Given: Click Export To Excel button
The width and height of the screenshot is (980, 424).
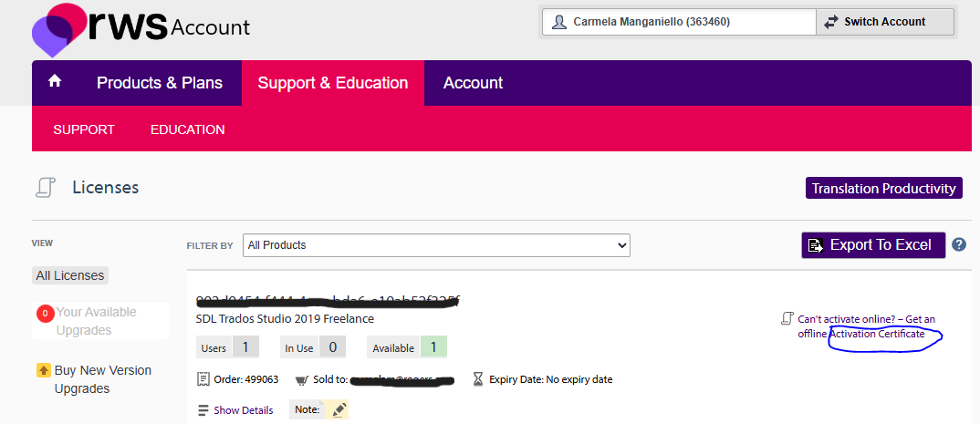Looking at the screenshot, I should tap(873, 244).
